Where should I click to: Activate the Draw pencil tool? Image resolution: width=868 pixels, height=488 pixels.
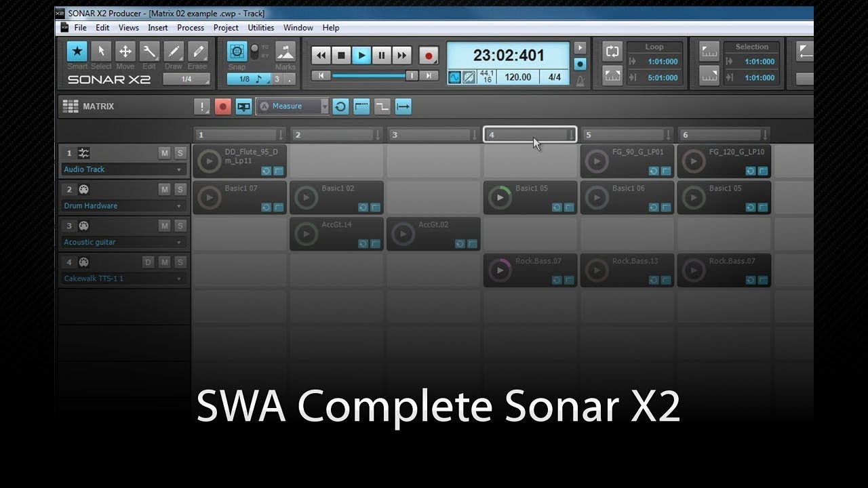point(174,52)
